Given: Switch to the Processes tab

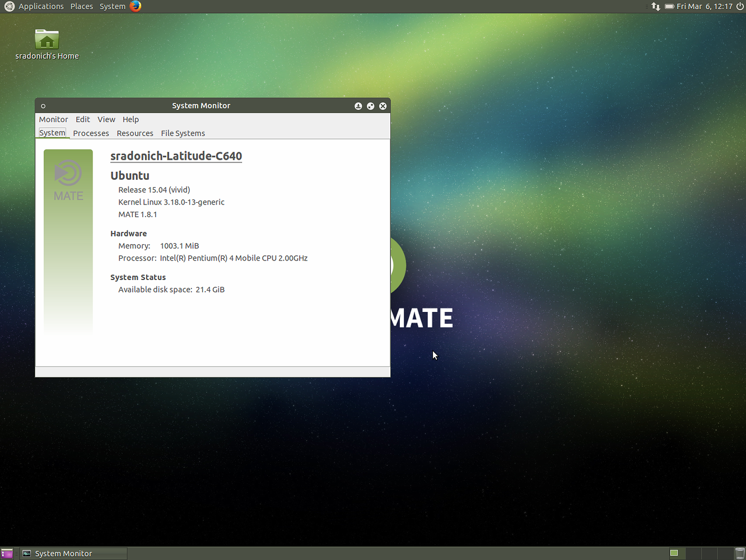Looking at the screenshot, I should pyautogui.click(x=91, y=133).
